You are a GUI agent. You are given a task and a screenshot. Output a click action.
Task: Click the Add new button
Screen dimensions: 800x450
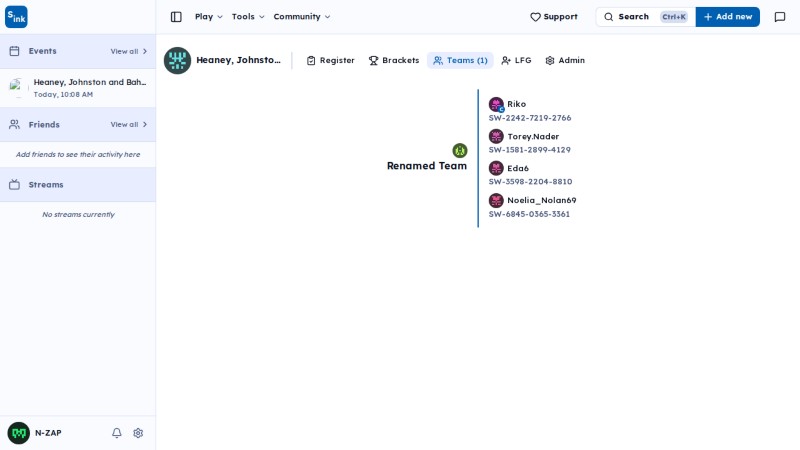[728, 17]
